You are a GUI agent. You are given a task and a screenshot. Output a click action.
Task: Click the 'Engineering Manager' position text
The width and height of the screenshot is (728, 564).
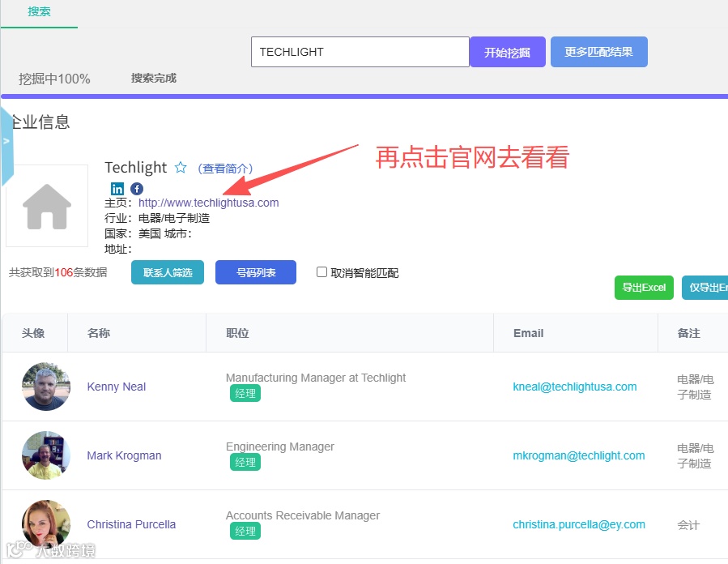click(x=280, y=446)
